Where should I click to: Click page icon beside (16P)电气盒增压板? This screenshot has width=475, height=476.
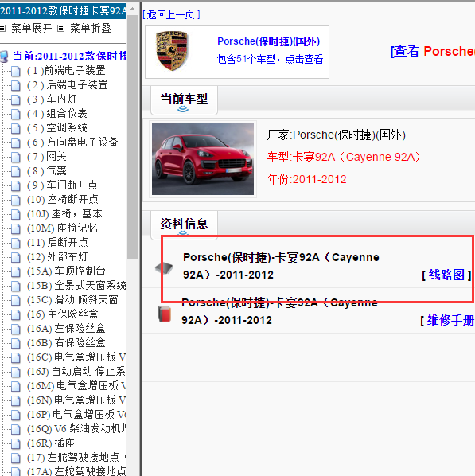pyautogui.click(x=15, y=415)
